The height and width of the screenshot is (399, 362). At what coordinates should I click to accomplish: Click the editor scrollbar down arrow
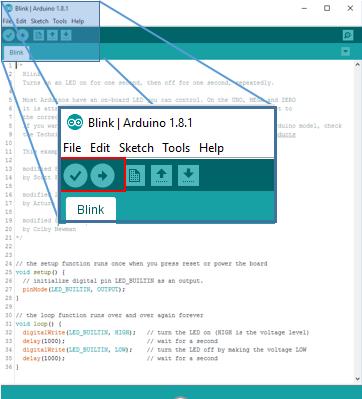[357, 379]
